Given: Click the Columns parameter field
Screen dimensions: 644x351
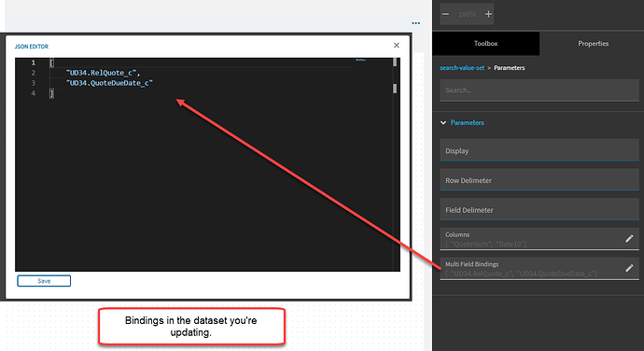Looking at the screenshot, I should 532,239.
